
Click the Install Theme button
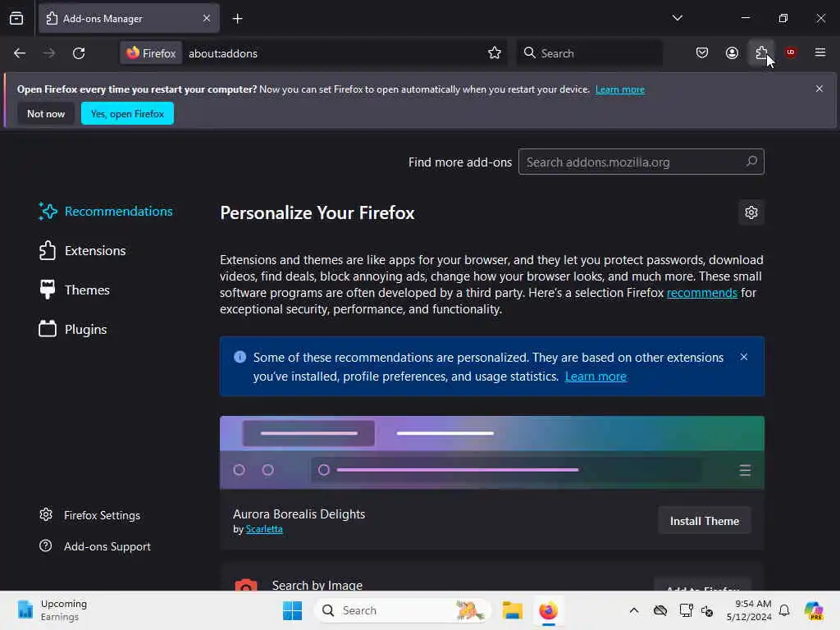(705, 521)
